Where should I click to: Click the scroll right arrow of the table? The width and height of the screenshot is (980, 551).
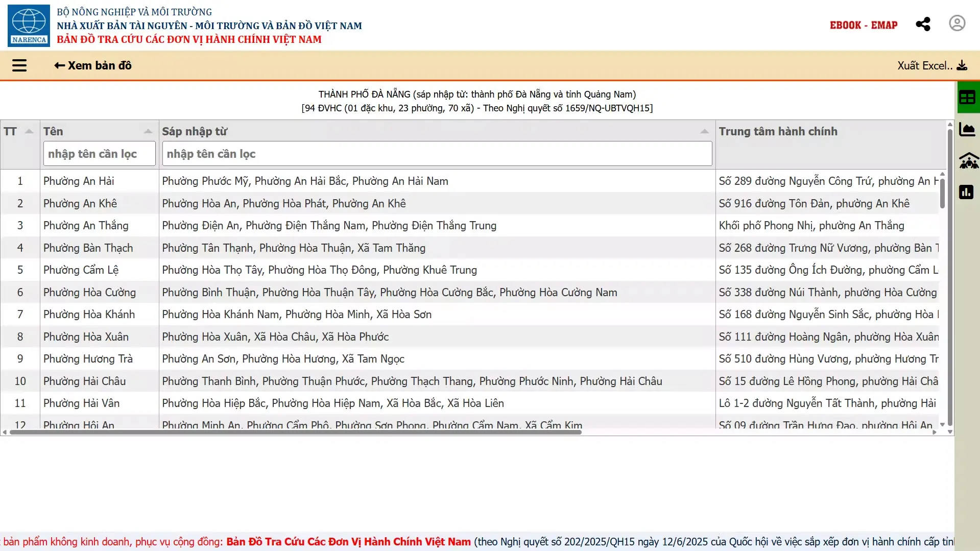coord(935,432)
